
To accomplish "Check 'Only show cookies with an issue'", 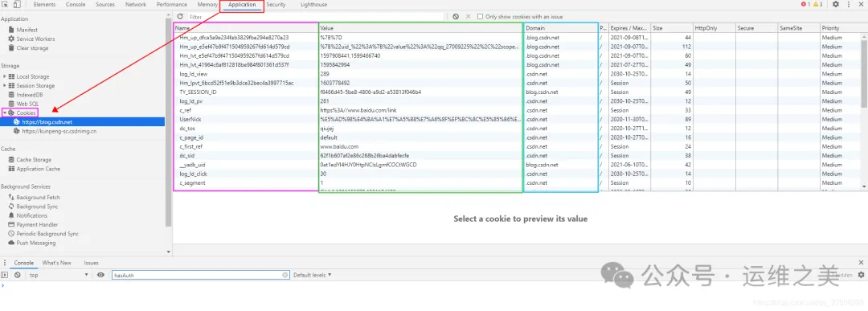I will pyautogui.click(x=480, y=17).
